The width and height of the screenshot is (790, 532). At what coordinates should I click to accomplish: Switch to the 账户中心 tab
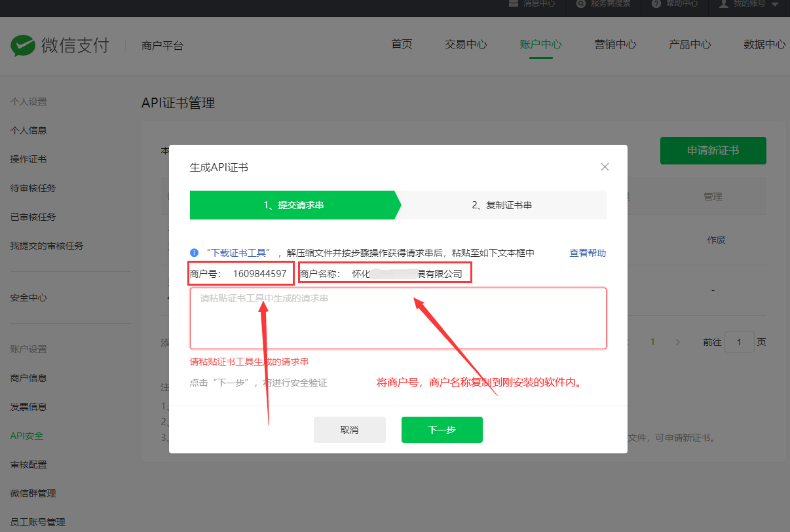coord(540,45)
